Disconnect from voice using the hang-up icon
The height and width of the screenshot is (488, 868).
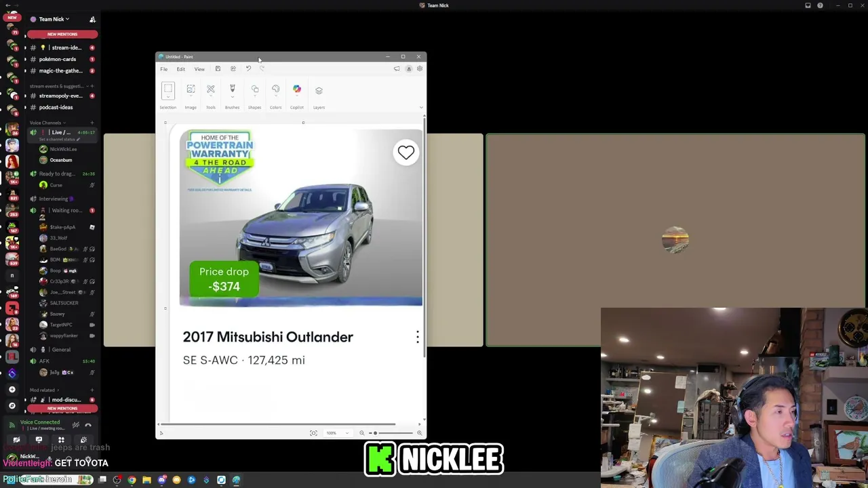[x=88, y=425]
